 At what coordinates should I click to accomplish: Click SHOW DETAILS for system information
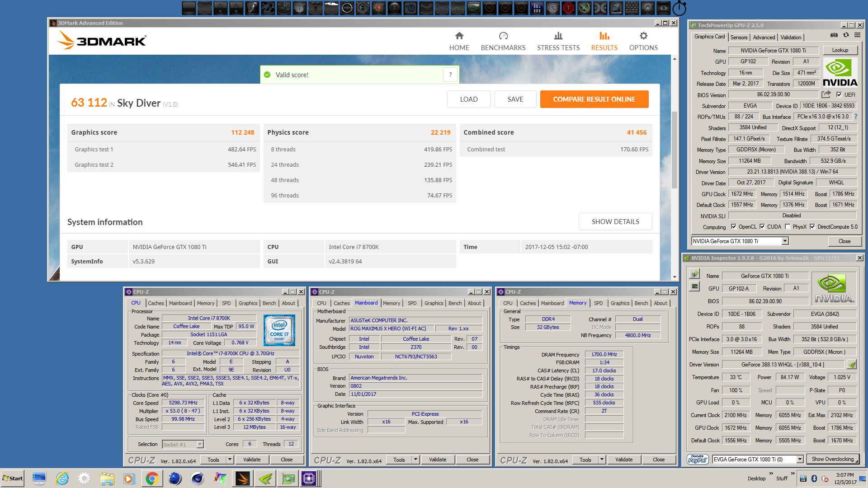[x=615, y=222]
